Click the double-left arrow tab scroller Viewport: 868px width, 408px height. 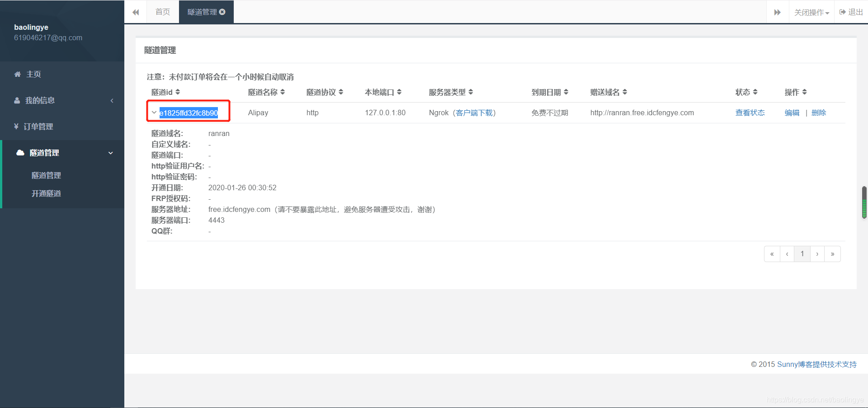(135, 12)
